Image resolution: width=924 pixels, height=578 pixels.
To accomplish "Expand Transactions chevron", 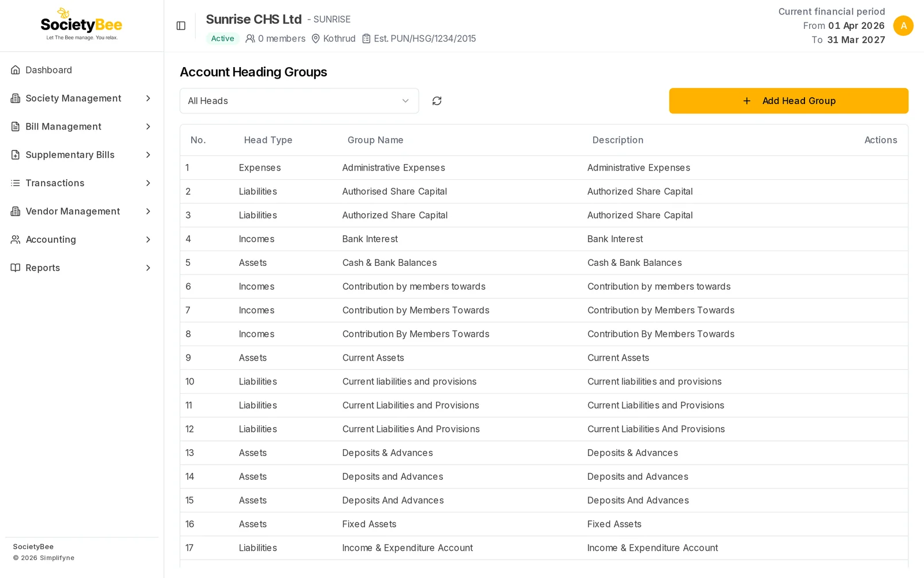I will [148, 183].
